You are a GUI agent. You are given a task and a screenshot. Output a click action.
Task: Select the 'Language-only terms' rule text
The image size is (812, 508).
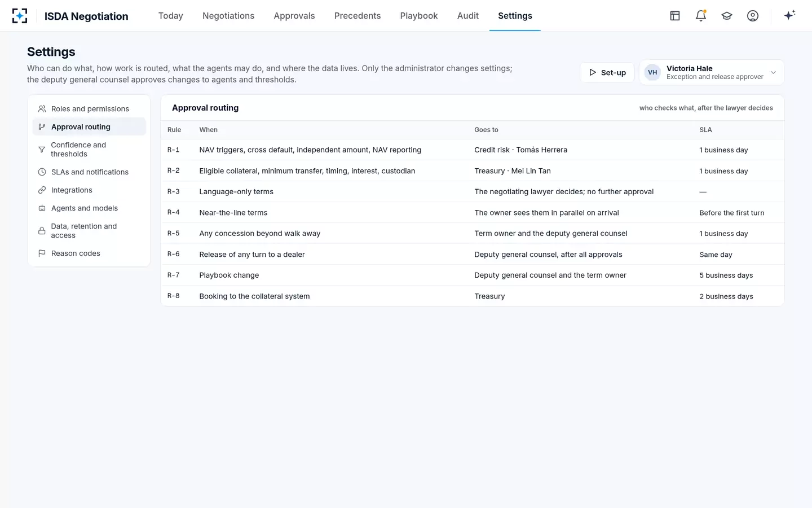click(x=236, y=192)
